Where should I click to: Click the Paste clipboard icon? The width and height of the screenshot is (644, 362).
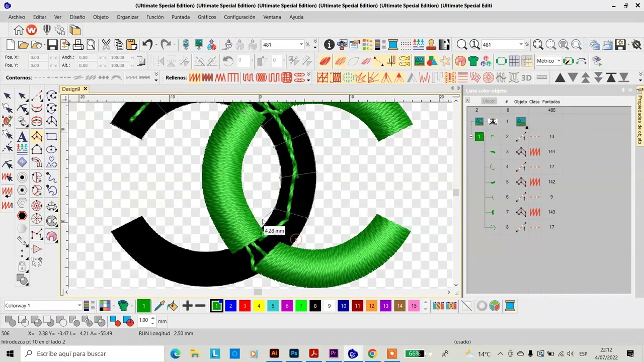click(132, 45)
